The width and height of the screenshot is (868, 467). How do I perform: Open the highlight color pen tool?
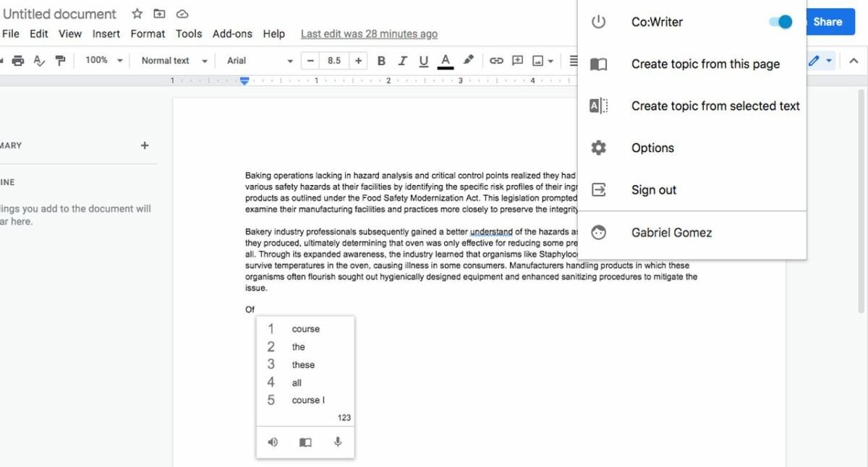pos(468,60)
